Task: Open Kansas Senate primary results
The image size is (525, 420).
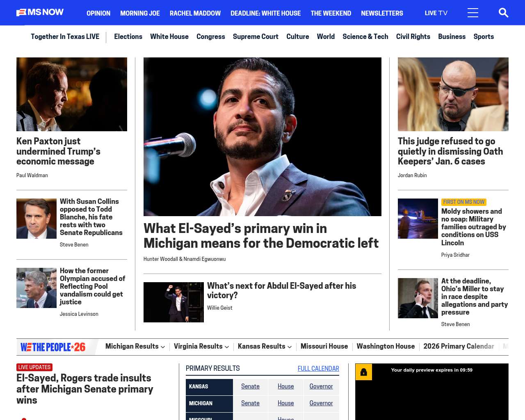Action: coord(250,386)
